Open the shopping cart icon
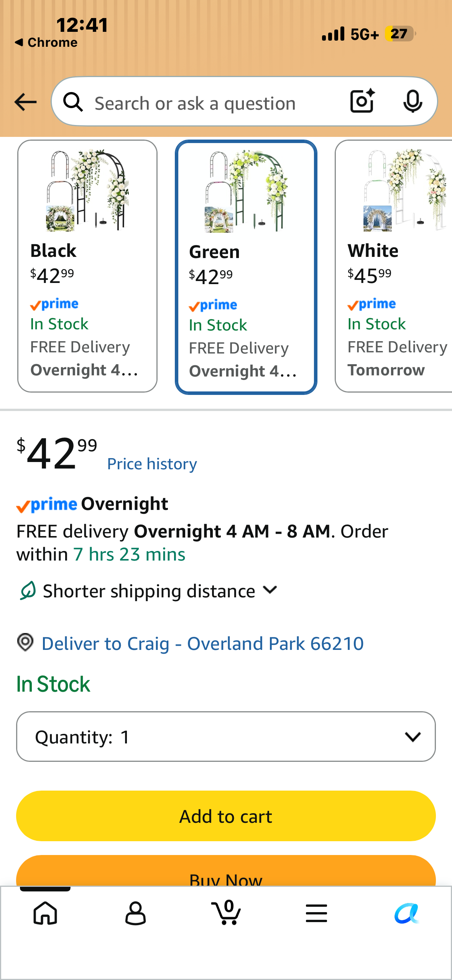 click(x=226, y=912)
